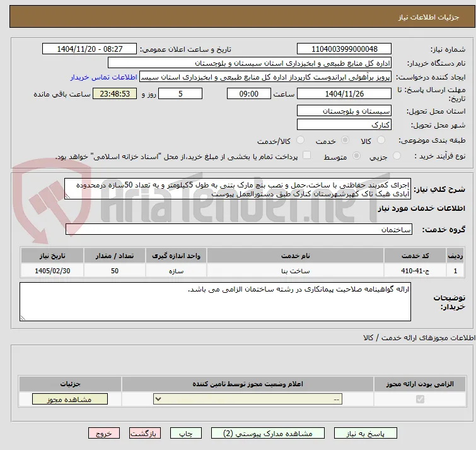
Task: Click the اطلاعات مجوزهای ارائه خدمت / کالا heading
Action: coord(419,338)
